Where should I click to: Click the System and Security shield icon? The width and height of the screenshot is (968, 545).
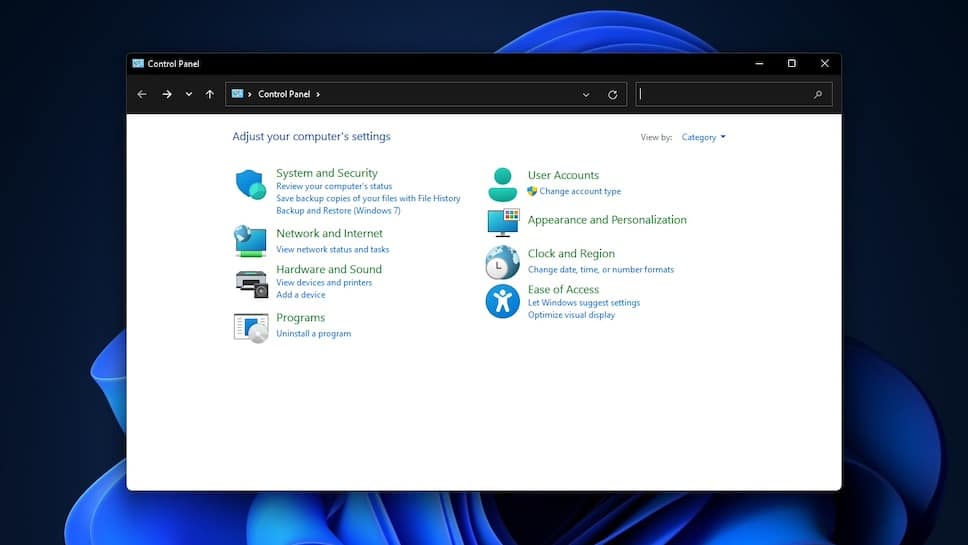point(250,185)
